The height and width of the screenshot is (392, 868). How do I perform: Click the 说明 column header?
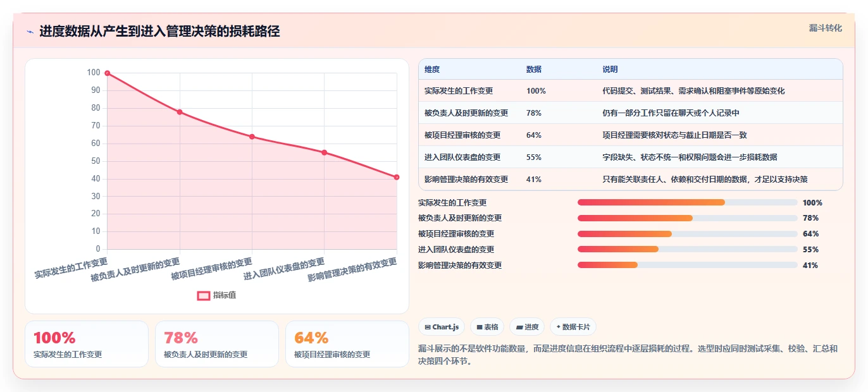click(x=610, y=70)
